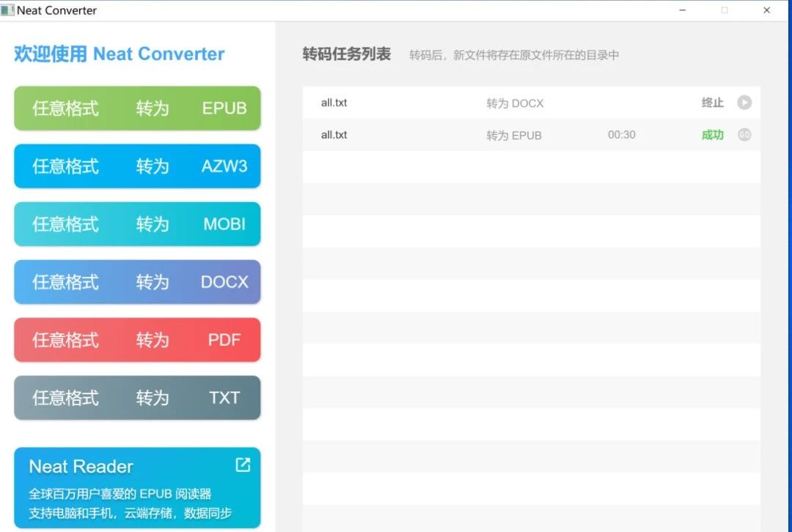The image size is (792, 532).
Task: Click the 转为 DOCX task label
Action: point(515,103)
